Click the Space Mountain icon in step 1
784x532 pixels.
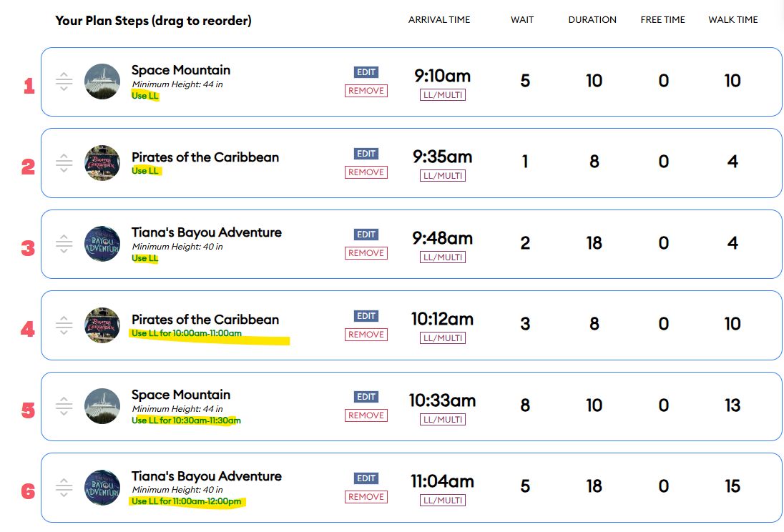tap(102, 82)
